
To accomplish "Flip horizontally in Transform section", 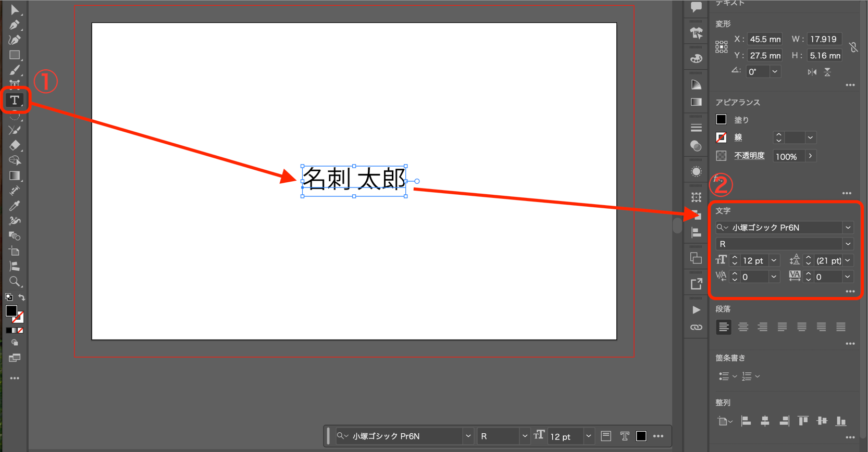I will tap(812, 72).
